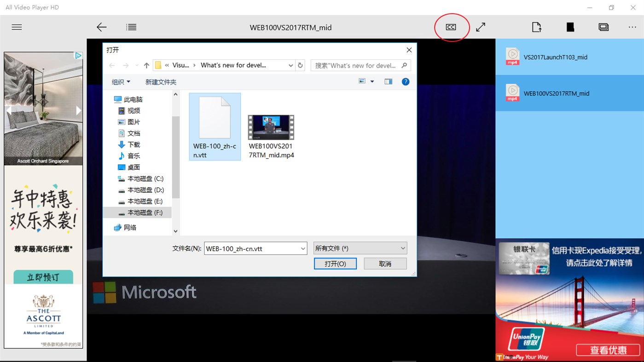Image resolution: width=644 pixels, height=362 pixels.
Task: Open a file using the file-upload icon
Action: pyautogui.click(x=536, y=27)
